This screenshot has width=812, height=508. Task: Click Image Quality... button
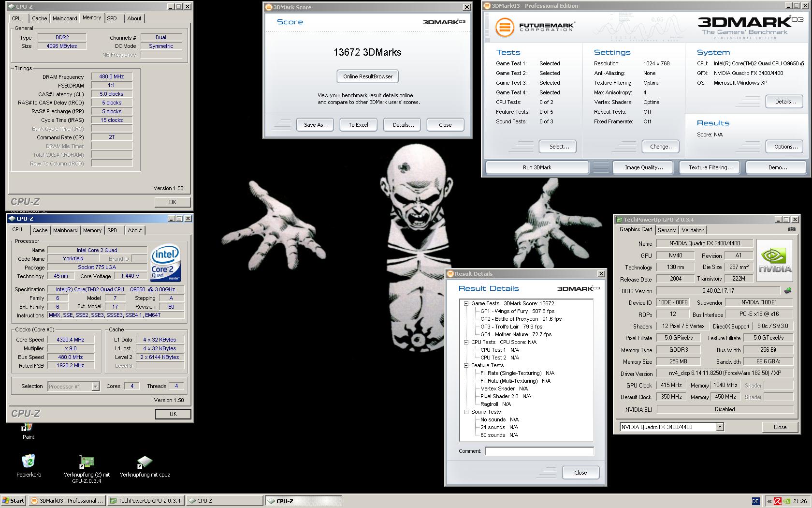tap(644, 167)
